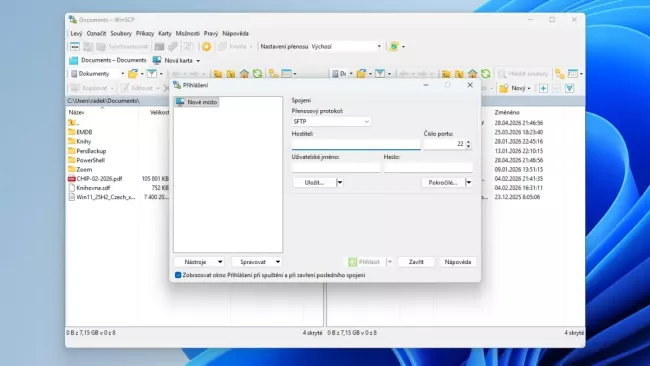Click the Přihlášení dialog title icon

click(177, 85)
